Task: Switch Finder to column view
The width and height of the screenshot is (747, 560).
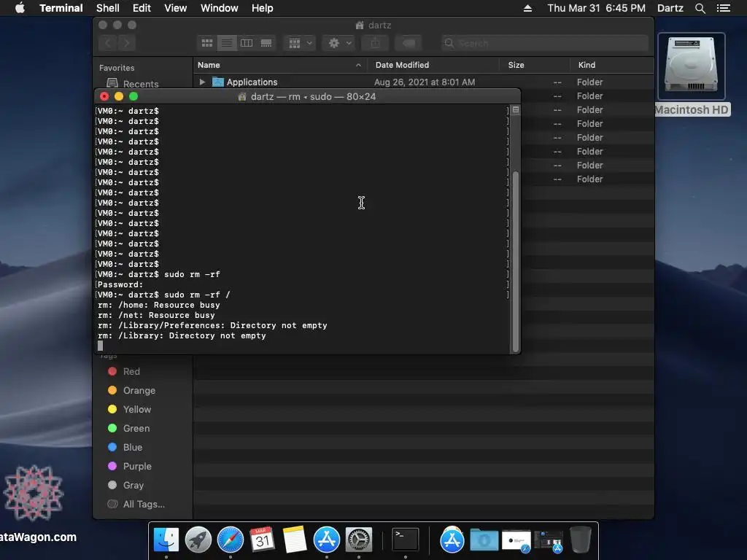Action: (x=247, y=43)
